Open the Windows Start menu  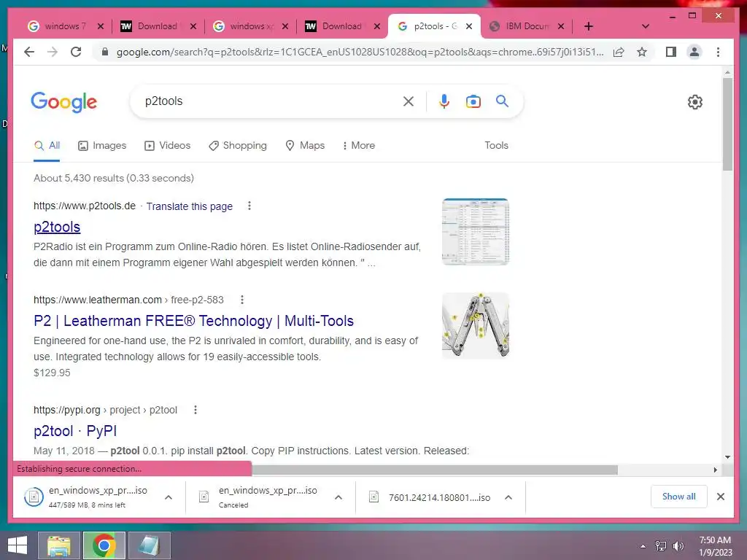coord(18,545)
